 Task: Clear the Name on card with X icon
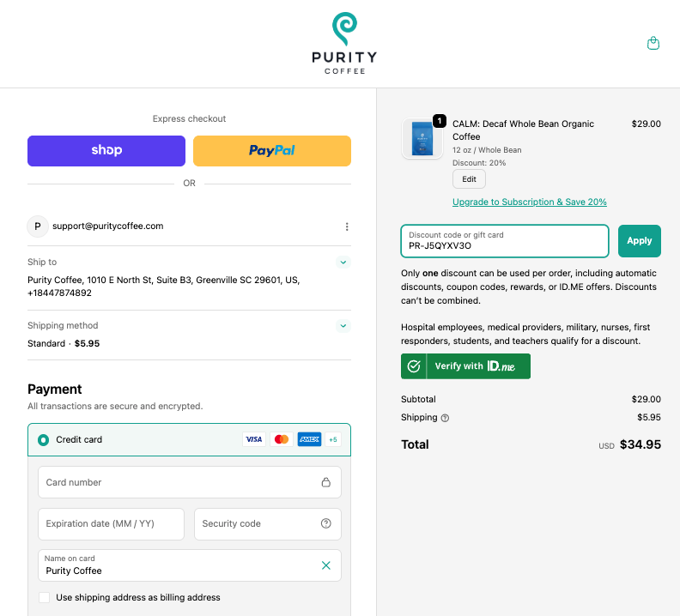coord(326,565)
